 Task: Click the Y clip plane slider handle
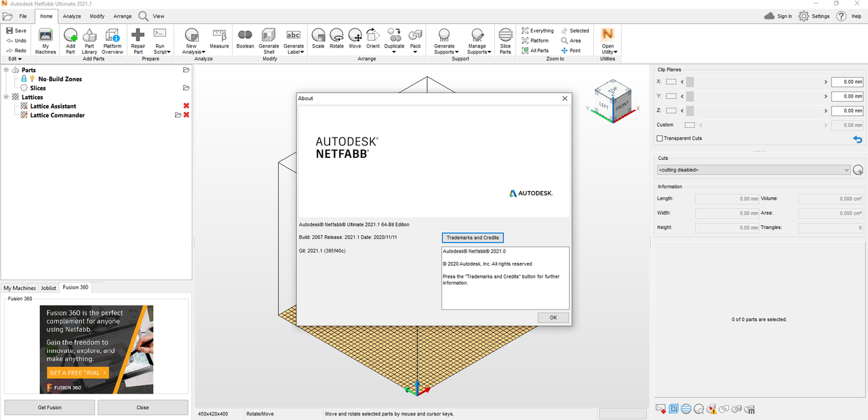point(690,96)
